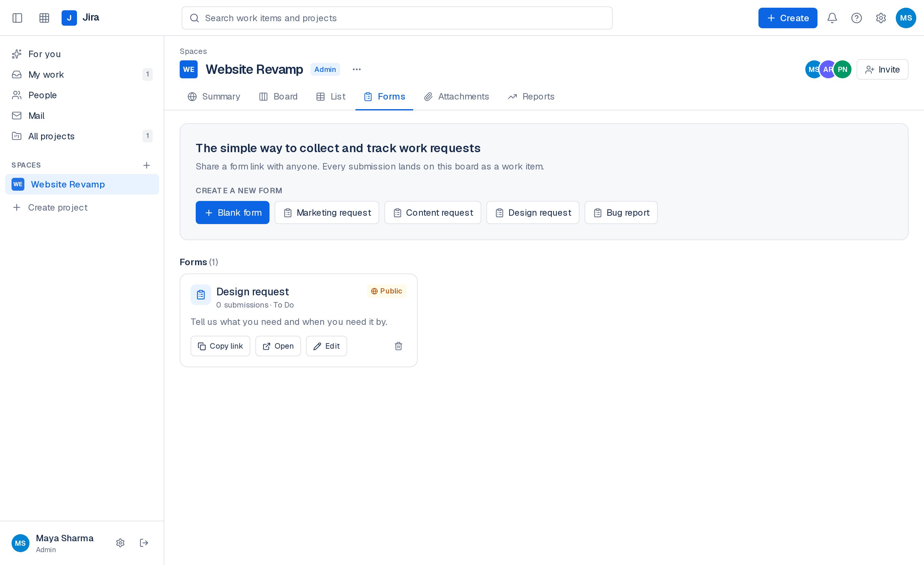Delete the Design request form
Viewport: 924px width, 565px height.
[x=398, y=346]
